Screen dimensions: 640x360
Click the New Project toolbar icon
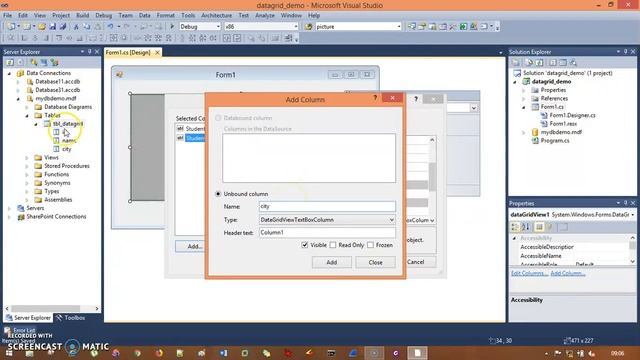(11, 27)
